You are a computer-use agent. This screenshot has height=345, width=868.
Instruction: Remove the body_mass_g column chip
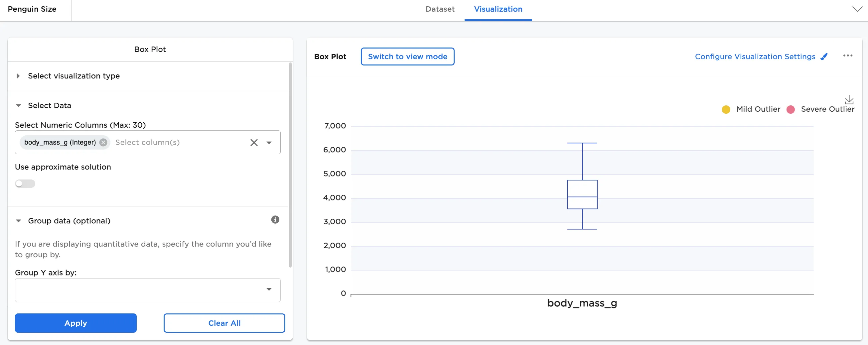[x=103, y=143]
